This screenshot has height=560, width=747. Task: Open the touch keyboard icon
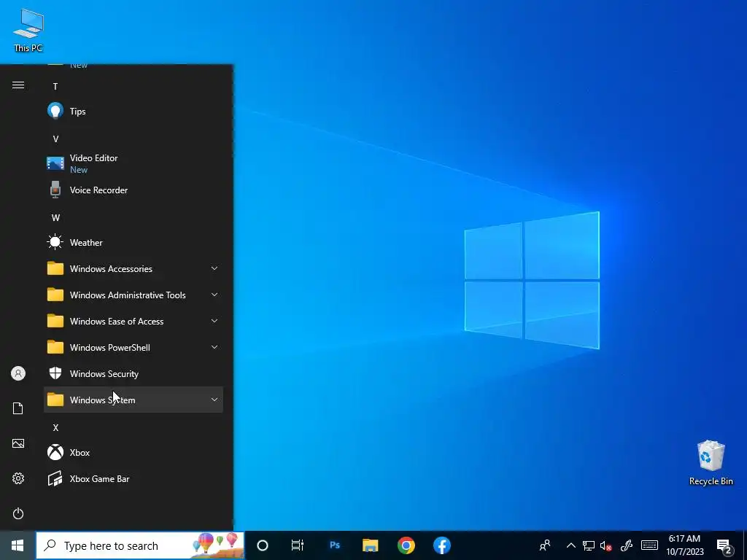(x=649, y=545)
